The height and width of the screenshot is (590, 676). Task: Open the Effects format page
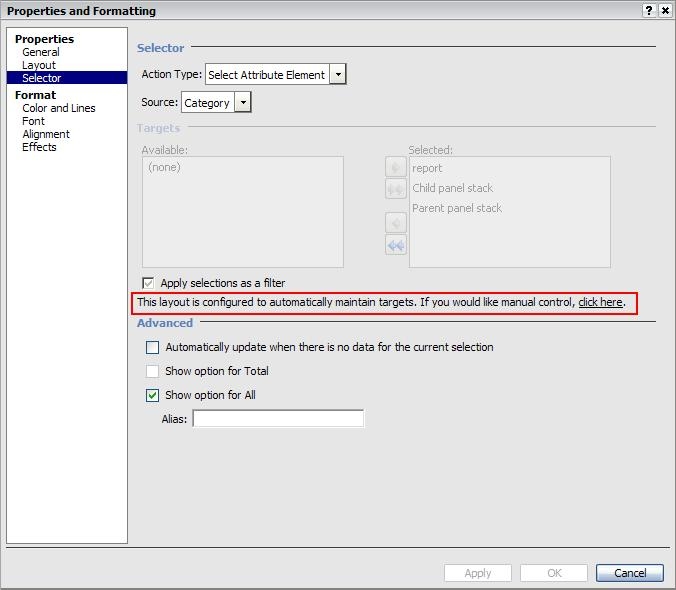click(x=39, y=147)
